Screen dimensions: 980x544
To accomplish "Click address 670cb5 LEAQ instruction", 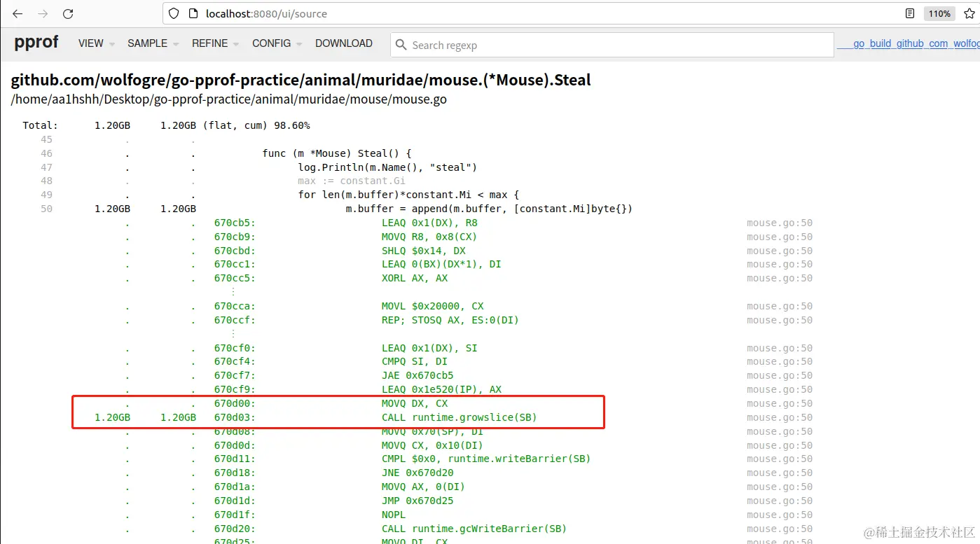I will pyautogui.click(x=429, y=223).
